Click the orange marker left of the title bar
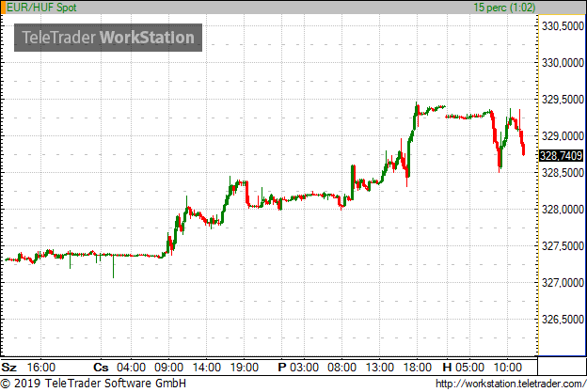 [3, 8]
